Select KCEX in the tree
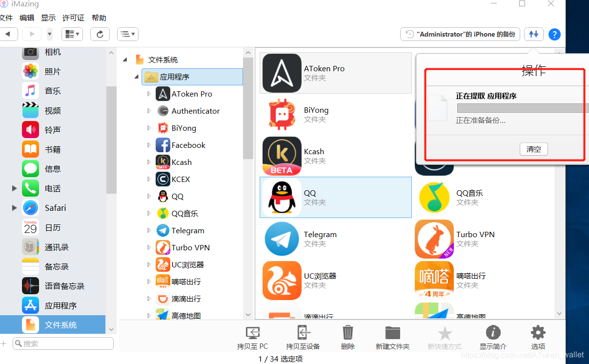The height and width of the screenshot is (364, 589). click(x=181, y=179)
